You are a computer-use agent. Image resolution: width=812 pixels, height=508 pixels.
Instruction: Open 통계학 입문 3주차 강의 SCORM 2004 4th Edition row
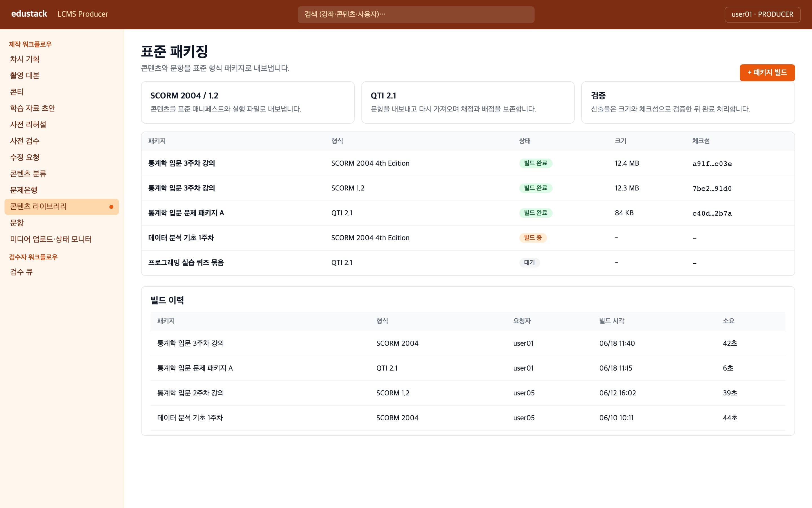tap(468, 164)
